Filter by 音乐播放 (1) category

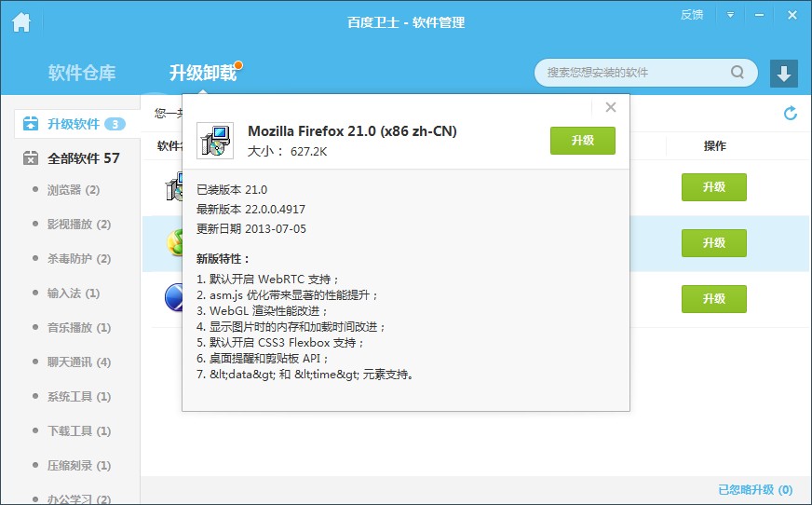[x=79, y=327]
